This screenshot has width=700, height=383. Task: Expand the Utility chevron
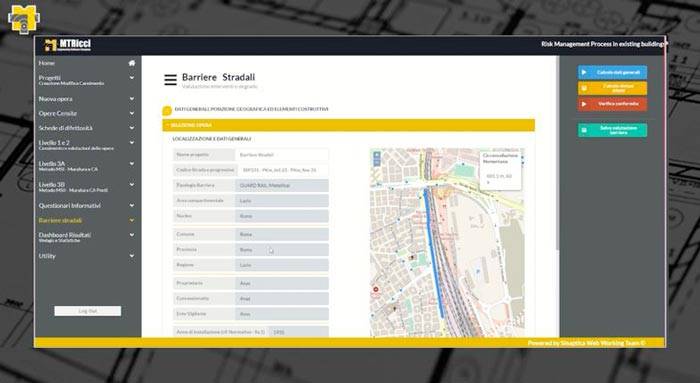(132, 256)
